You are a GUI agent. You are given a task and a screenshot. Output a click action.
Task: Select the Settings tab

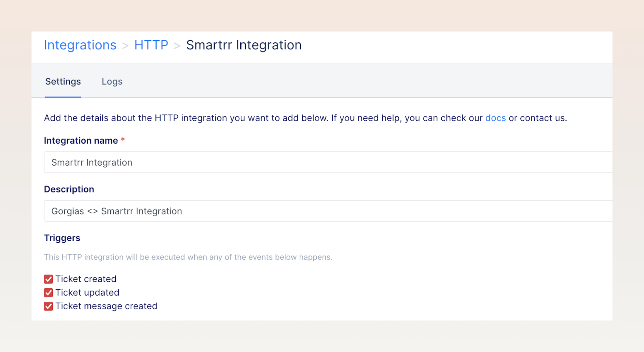[63, 81]
